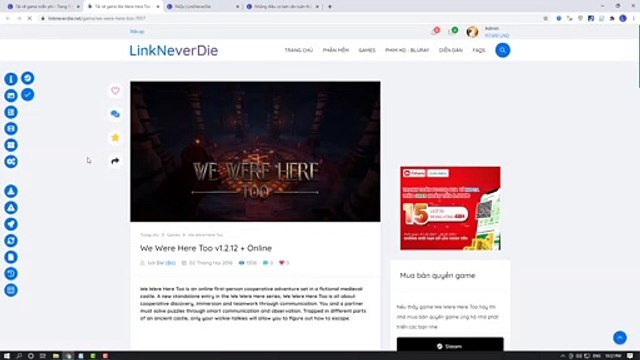Viewport: 640px width, 360px height.
Task: Share the post with arrow icon
Action: click(x=115, y=161)
